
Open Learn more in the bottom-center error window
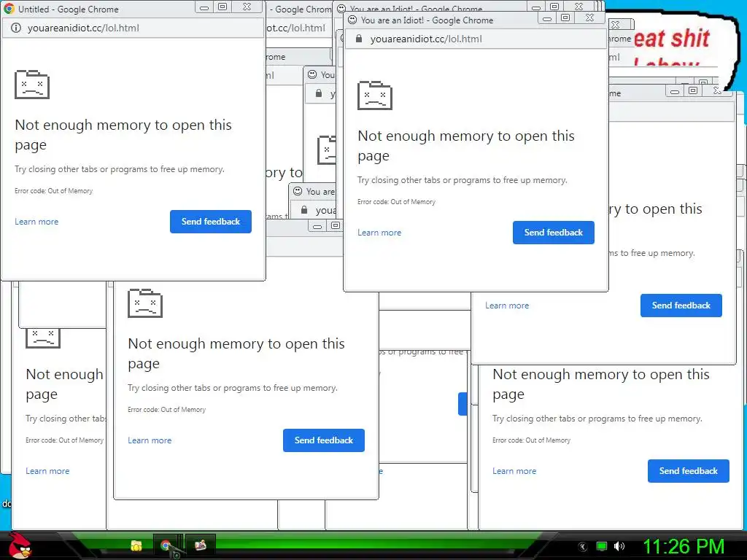pyautogui.click(x=150, y=440)
